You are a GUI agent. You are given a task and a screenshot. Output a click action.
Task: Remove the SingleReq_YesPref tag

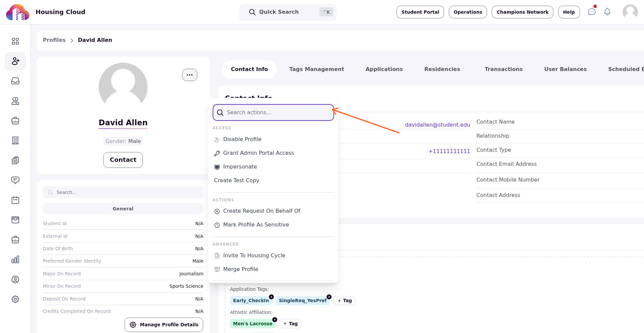pyautogui.click(x=329, y=297)
